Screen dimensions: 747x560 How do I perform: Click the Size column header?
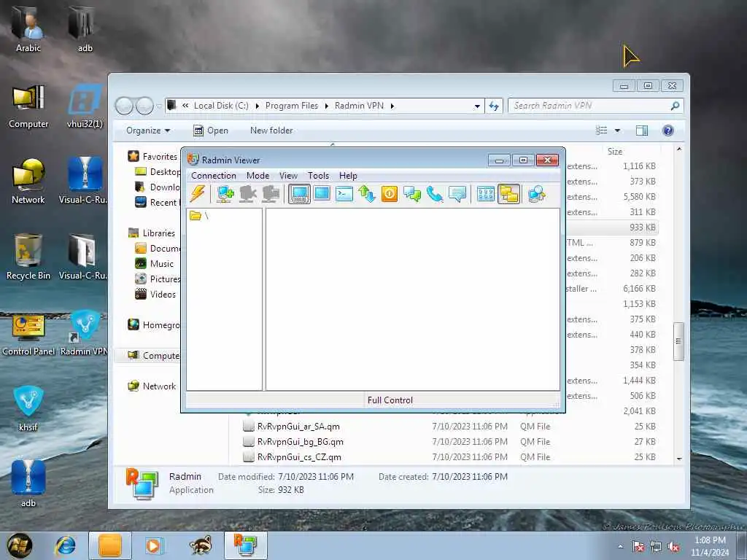614,152
